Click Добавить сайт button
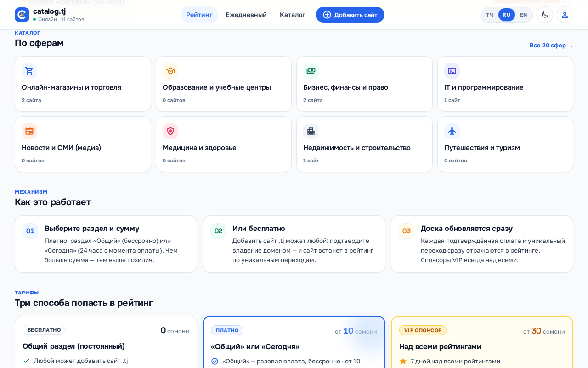Image resolution: width=588 pixels, height=368 pixels. click(x=350, y=15)
